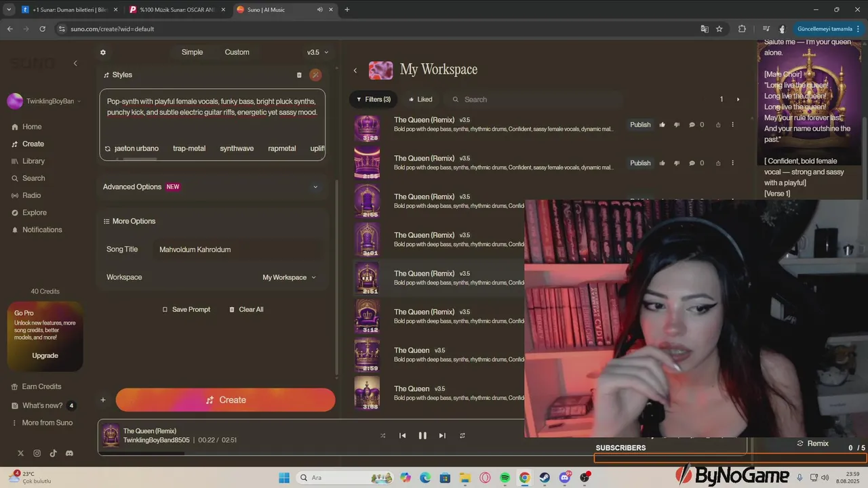Share the first The Queen (Remix) song

[717, 125]
